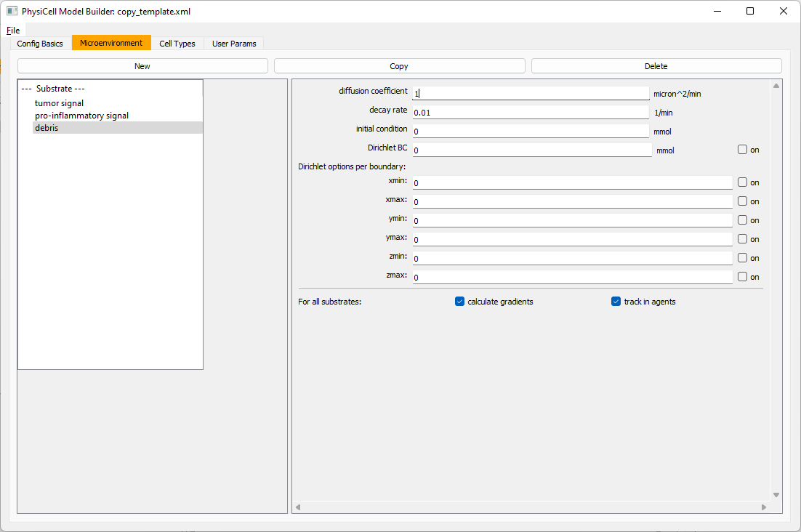Toggle the xmin boundary on checkbox
Image resolution: width=801 pixels, height=532 pixels.
pos(742,182)
